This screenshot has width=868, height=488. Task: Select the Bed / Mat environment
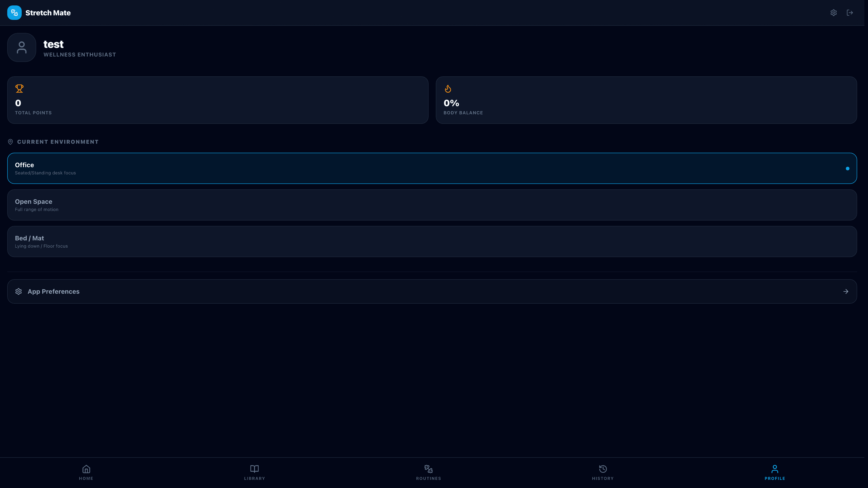point(432,242)
